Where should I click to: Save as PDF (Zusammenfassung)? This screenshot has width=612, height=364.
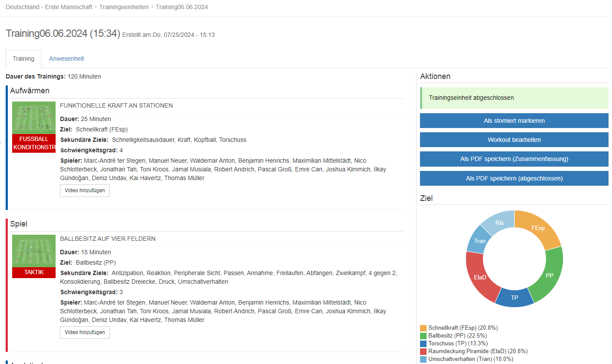click(514, 159)
